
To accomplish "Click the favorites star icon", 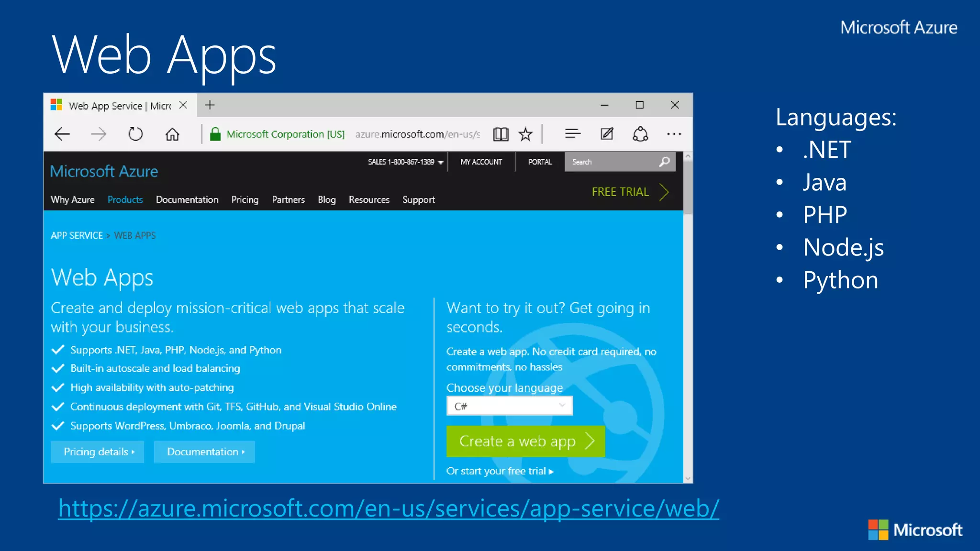I will click(x=525, y=134).
